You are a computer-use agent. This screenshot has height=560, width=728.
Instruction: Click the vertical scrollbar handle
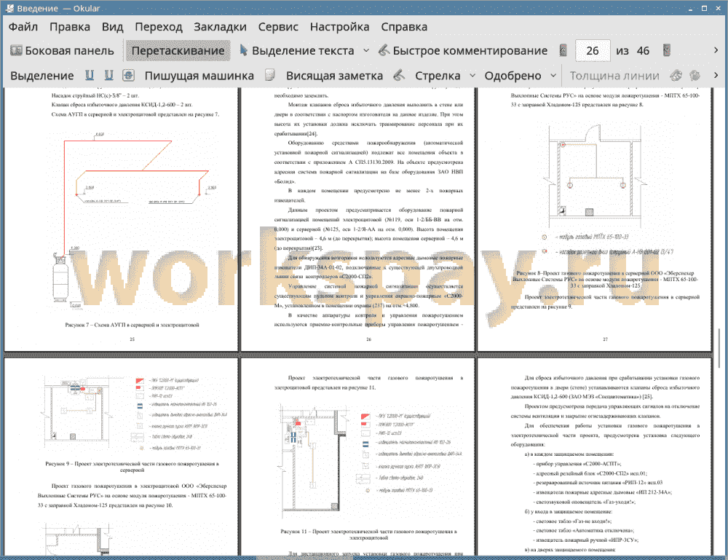719,347
